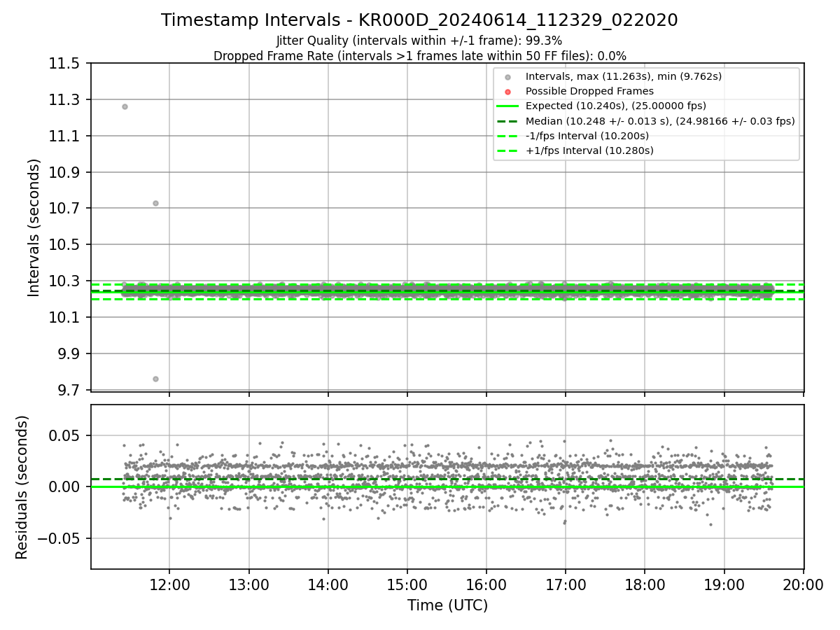Click the '10.1' y-axis tick label
The image size is (840, 630).
pyautogui.click(x=66, y=318)
